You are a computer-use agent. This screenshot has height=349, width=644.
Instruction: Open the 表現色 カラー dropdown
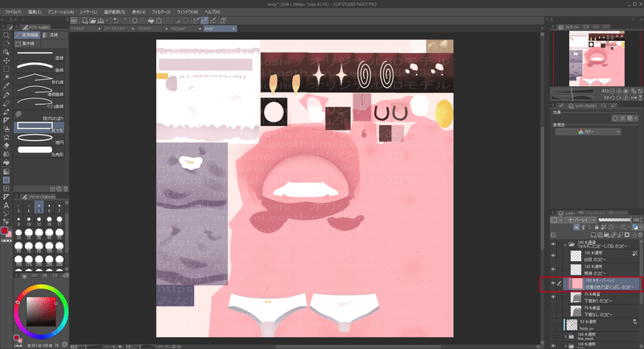point(588,131)
